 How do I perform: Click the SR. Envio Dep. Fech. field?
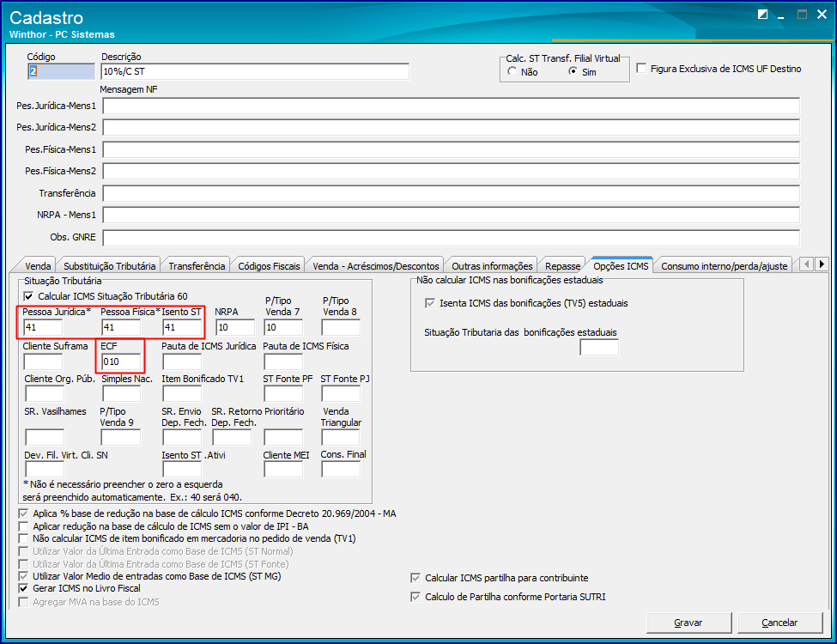click(x=182, y=437)
